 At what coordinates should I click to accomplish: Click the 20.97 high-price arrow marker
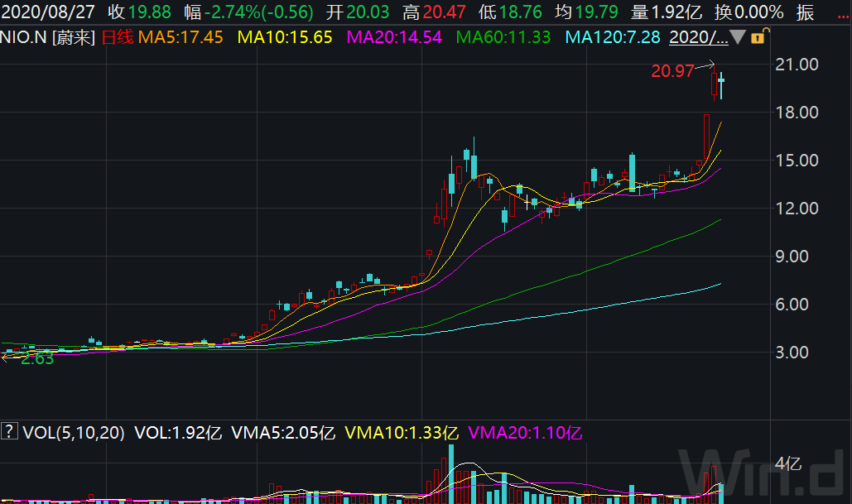683,70
